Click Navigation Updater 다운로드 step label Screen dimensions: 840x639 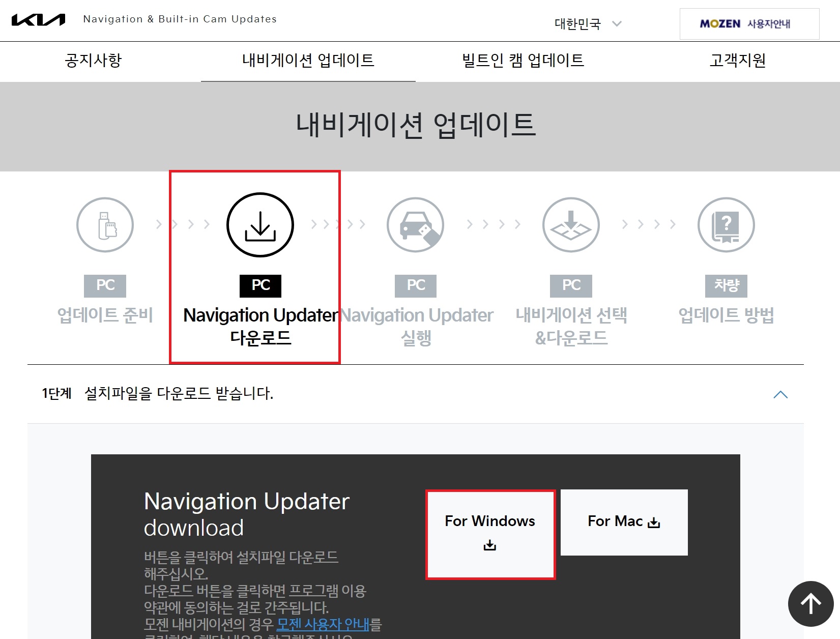[x=260, y=326]
